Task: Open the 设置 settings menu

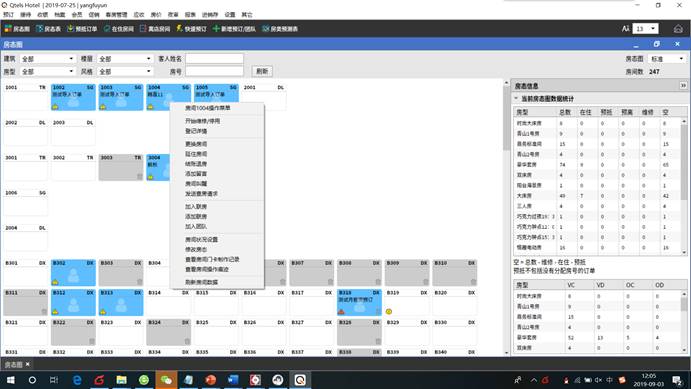Action: click(x=230, y=15)
